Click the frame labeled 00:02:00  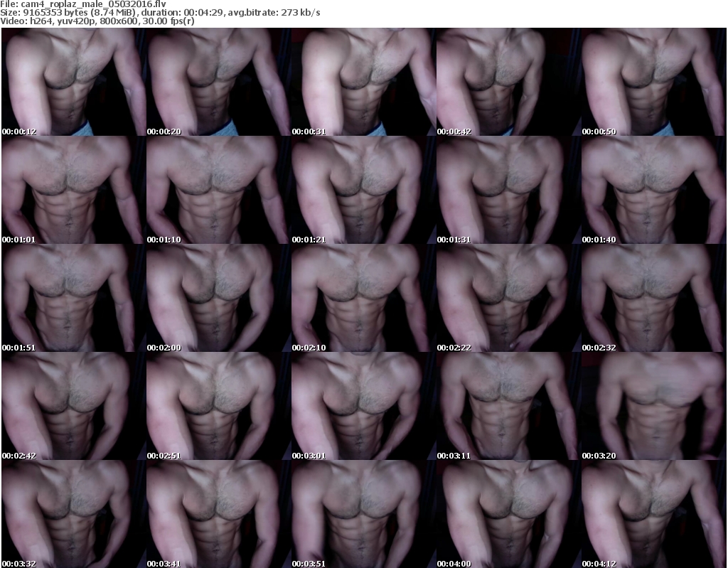tap(219, 298)
